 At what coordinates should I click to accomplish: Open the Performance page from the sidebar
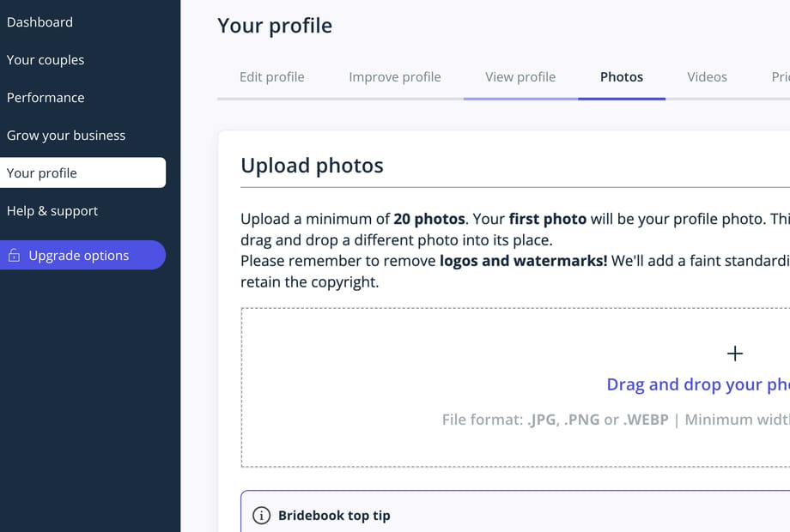(46, 98)
